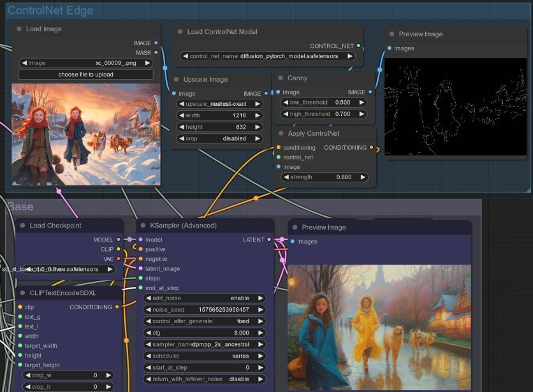
Task: Click the CONTROL_NET output port
Action: tap(358, 45)
